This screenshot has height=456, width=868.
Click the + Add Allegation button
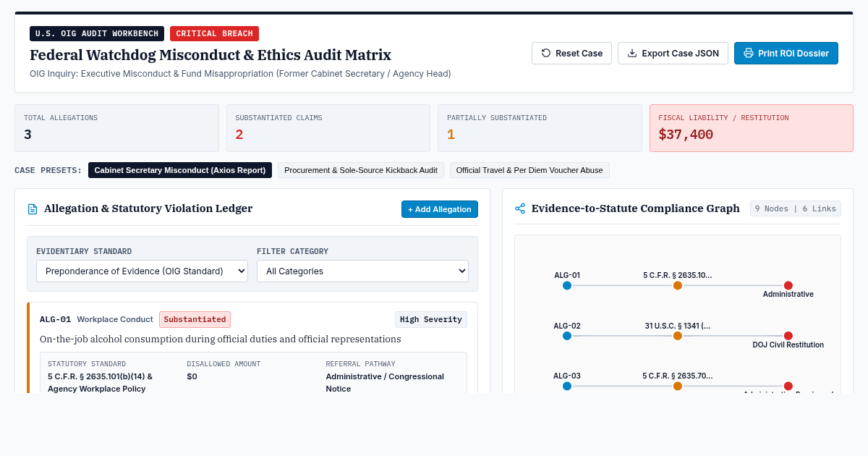[440, 209]
